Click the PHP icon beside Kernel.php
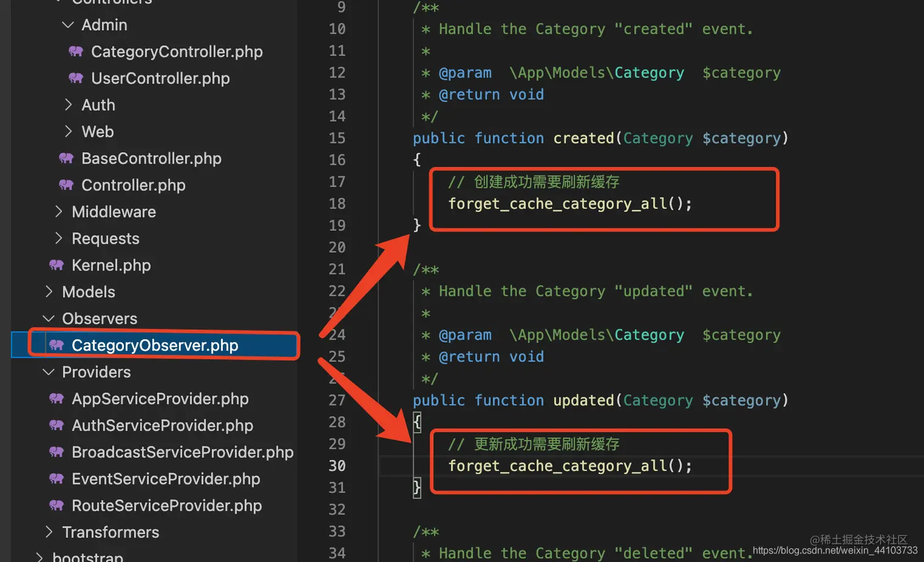This screenshot has width=924, height=562. pos(56,265)
